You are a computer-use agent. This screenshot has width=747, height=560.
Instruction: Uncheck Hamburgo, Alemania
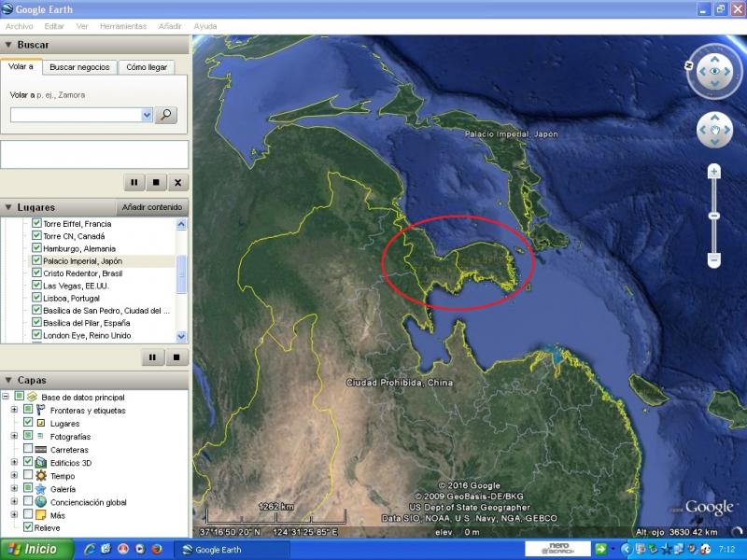coord(36,247)
